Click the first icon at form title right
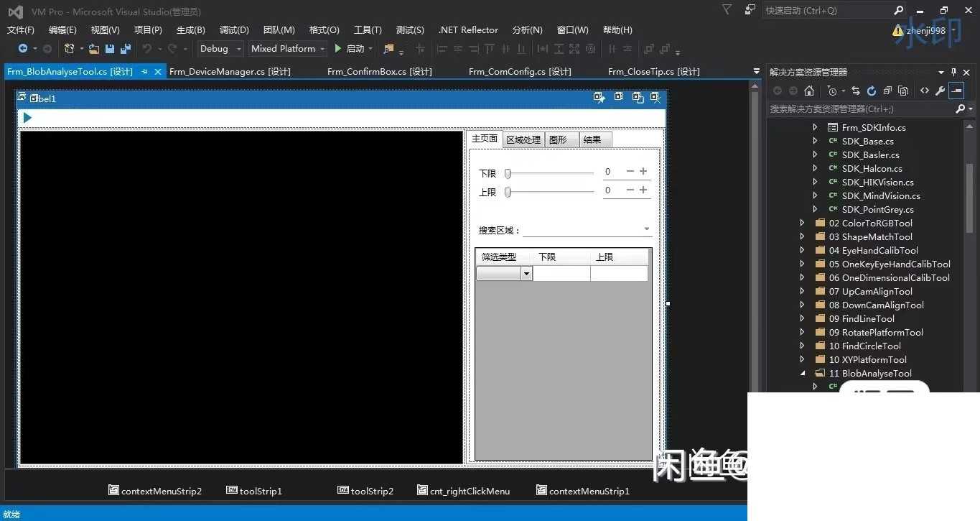The image size is (980, 521). click(599, 98)
